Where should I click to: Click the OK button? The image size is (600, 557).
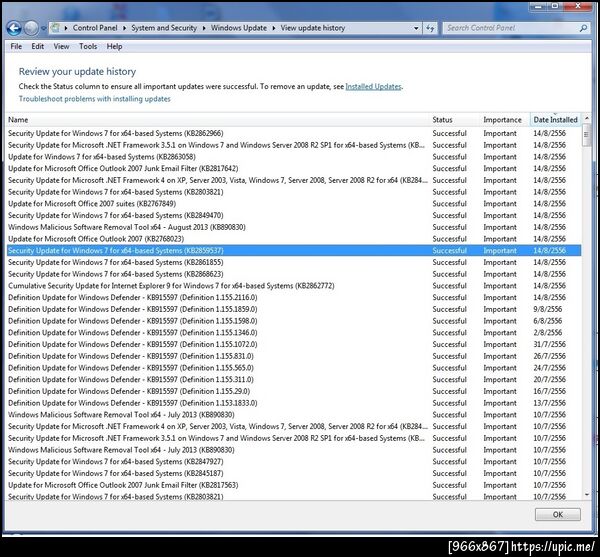pos(558,515)
